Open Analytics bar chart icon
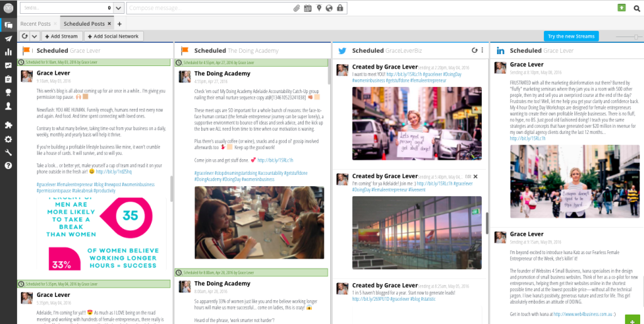 click(x=8, y=52)
